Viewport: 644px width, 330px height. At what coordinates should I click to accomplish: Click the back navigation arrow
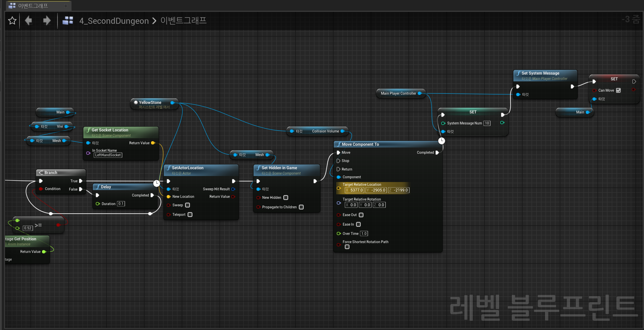[x=28, y=21]
